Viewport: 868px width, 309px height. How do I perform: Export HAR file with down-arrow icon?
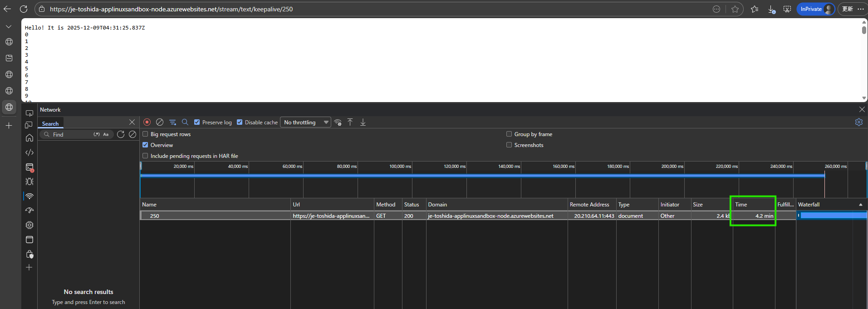(x=363, y=122)
